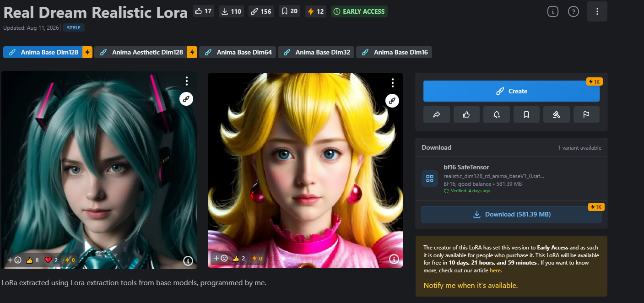This screenshot has width=644, height=303.
Task: Click the bookmark count 20 badge
Action: point(289,11)
